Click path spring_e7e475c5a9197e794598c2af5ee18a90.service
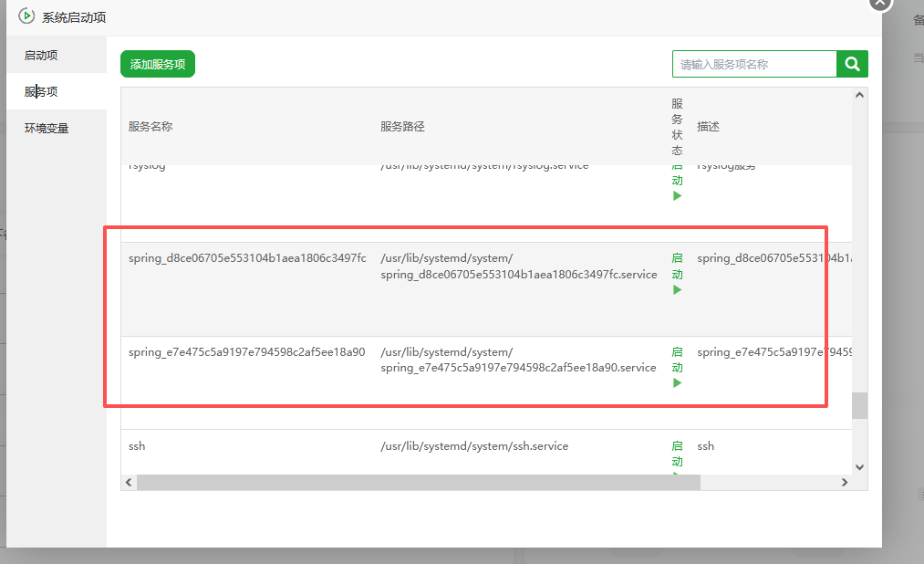 click(519, 368)
